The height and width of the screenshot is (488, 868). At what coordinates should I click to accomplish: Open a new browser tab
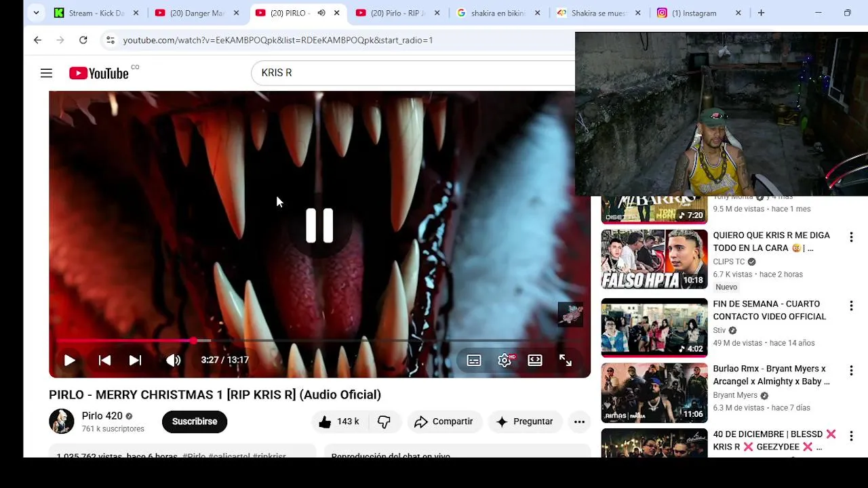click(761, 13)
